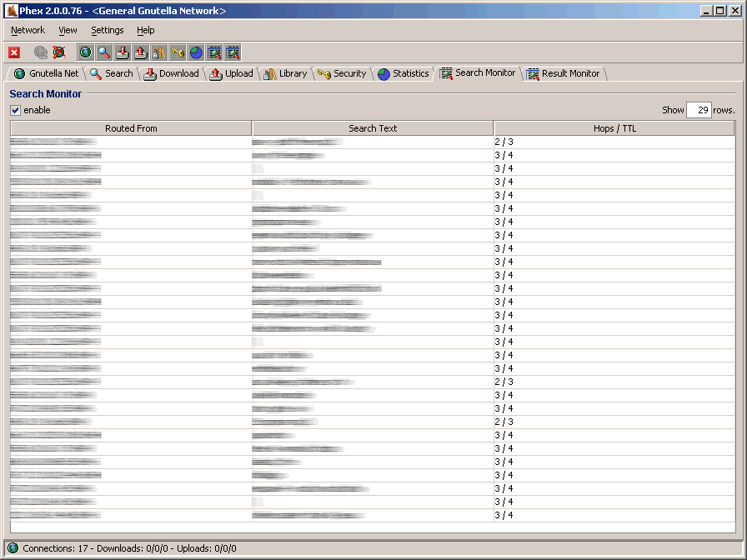
Task: Click the Search Monitor toolbar button
Action: tap(214, 52)
